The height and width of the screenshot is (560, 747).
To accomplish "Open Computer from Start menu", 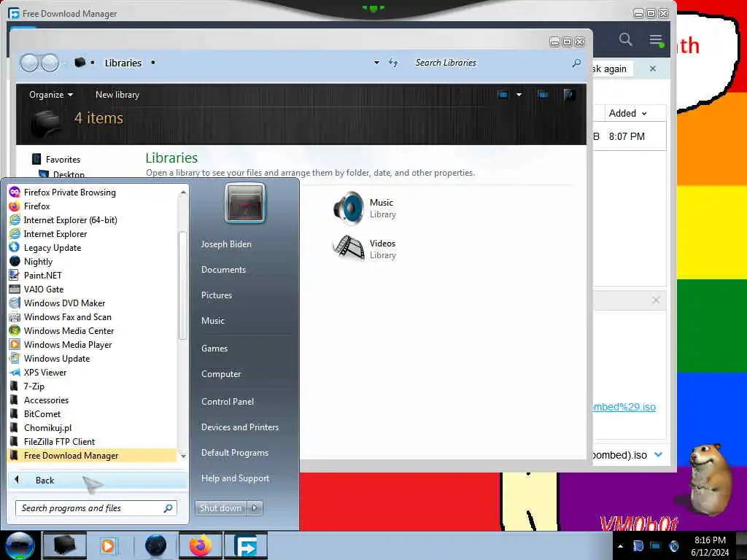I will pos(221,374).
